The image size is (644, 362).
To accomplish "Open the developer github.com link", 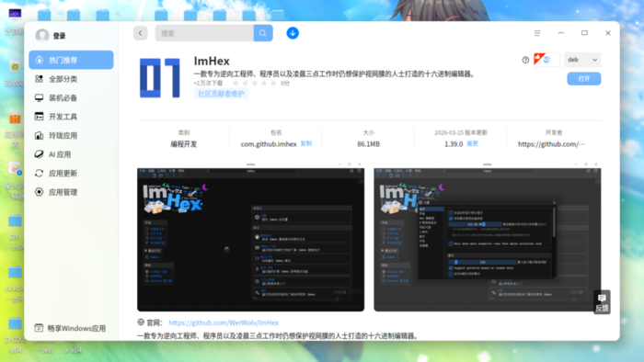I will pos(551,144).
